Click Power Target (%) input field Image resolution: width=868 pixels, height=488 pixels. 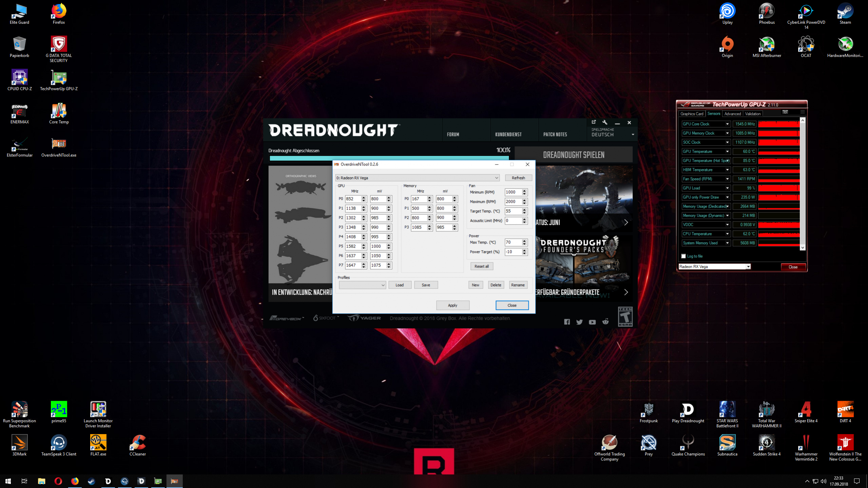(513, 252)
